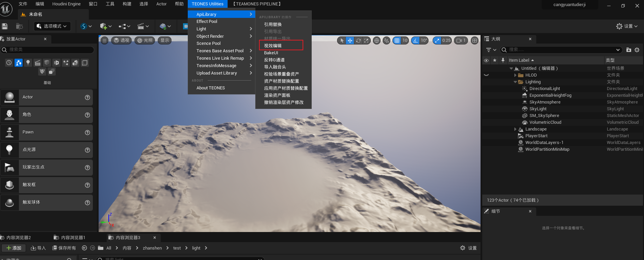This screenshot has width=644, height=260.
Task: Click the world coordinate globe icon
Action: click(377, 40)
